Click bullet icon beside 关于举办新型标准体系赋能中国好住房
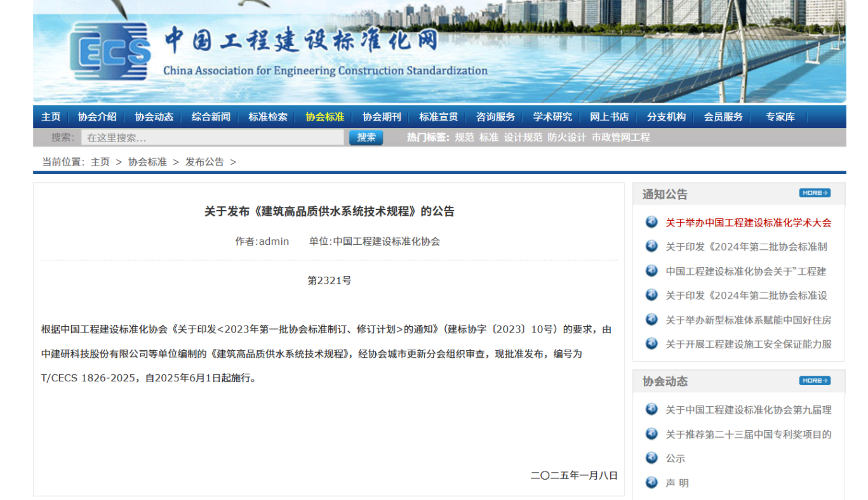Viewport: 868px width, 500px height. (651, 320)
